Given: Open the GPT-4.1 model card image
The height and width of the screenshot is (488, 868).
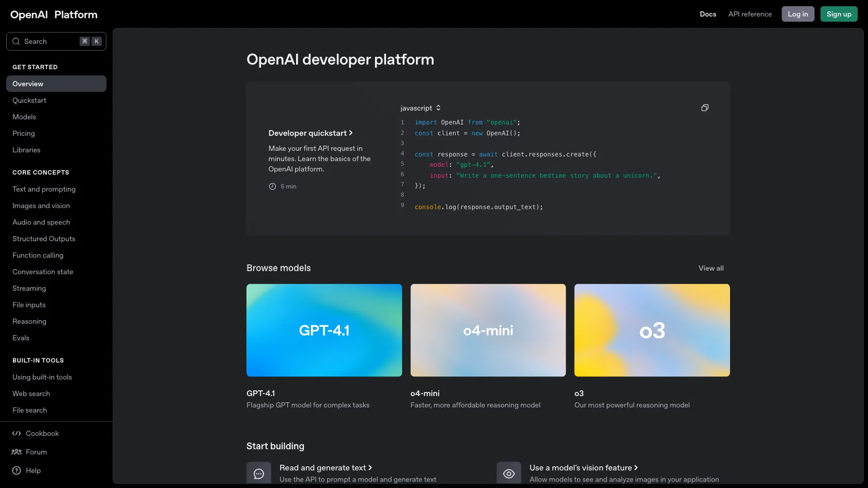Looking at the screenshot, I should click(x=324, y=330).
